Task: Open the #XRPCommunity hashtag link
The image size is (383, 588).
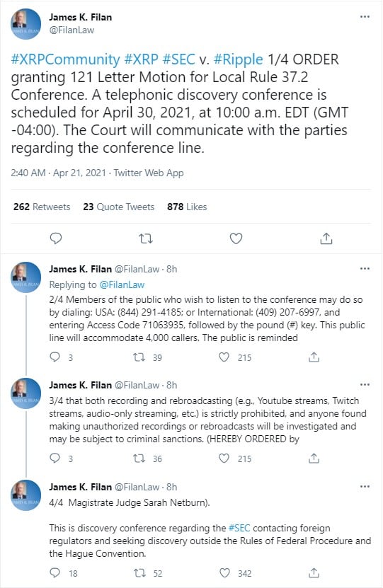Action: pos(65,59)
